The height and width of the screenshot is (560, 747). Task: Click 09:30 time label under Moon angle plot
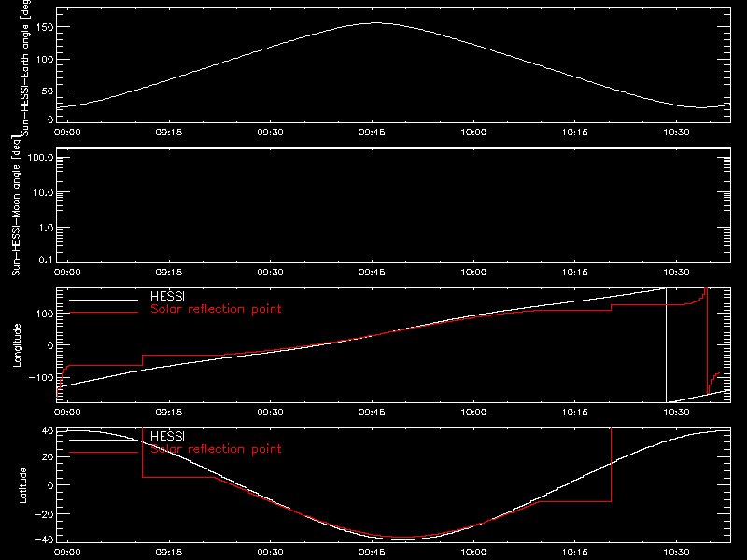click(x=270, y=272)
